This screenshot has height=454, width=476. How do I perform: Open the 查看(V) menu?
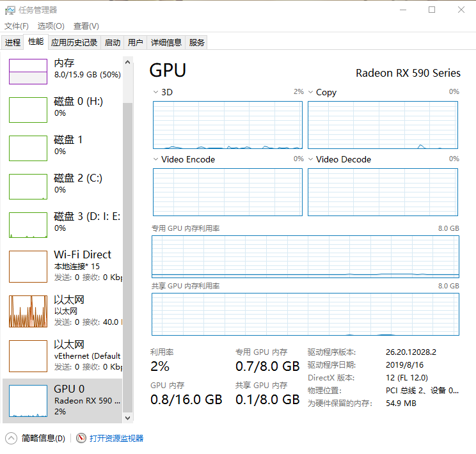[x=86, y=26]
